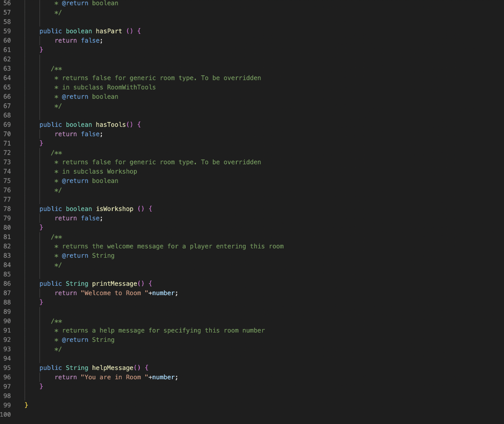Click line number 59 in gutter
504x424 pixels.
[x=7, y=31]
